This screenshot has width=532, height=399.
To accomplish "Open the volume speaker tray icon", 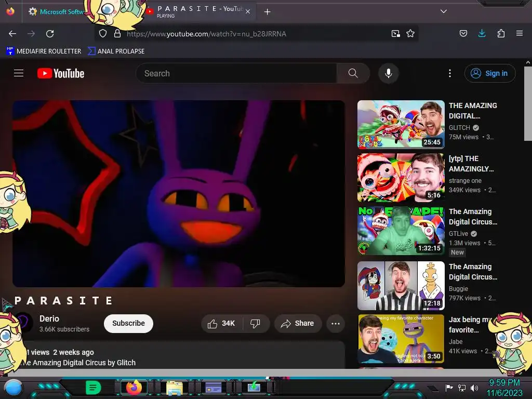I will pyautogui.click(x=474, y=388).
